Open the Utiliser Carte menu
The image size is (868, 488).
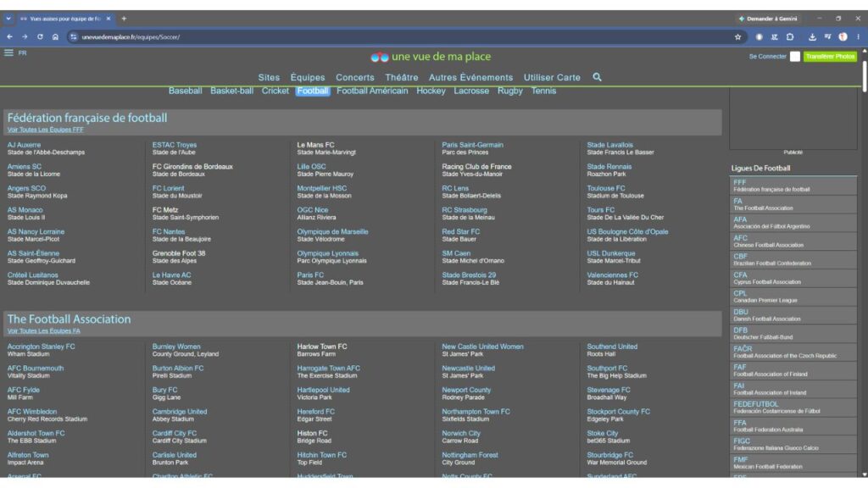click(552, 77)
